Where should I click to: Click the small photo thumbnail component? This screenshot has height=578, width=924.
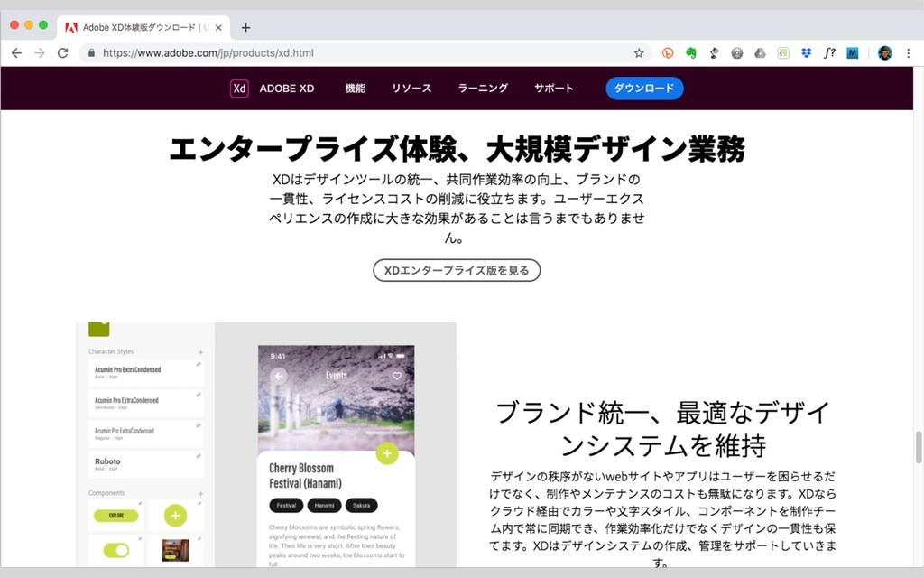pyautogui.click(x=176, y=550)
